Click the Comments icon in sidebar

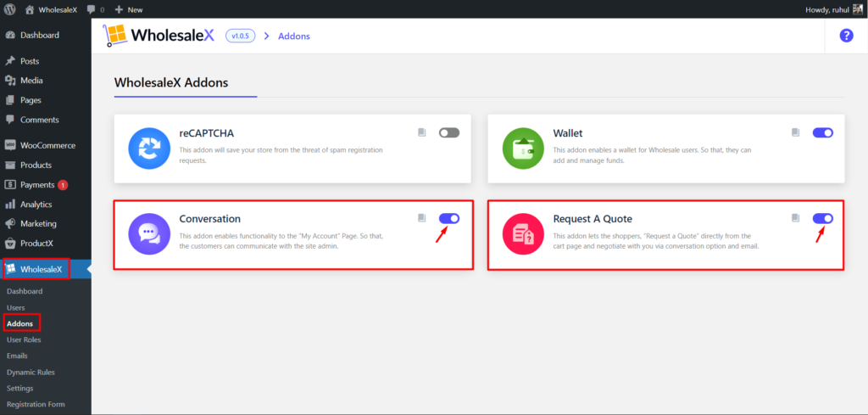pos(10,120)
